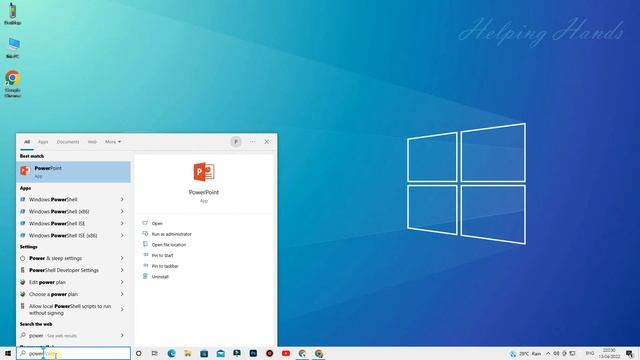Image resolution: width=640 pixels, height=360 pixels.
Task: Expand arrow beside Windows PowerShell ISE (x86)
Action: (122, 236)
